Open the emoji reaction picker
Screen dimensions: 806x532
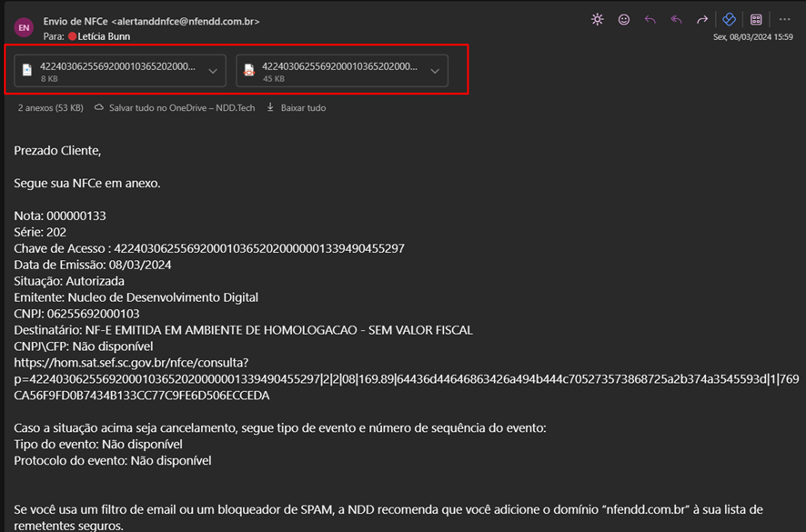coord(624,19)
